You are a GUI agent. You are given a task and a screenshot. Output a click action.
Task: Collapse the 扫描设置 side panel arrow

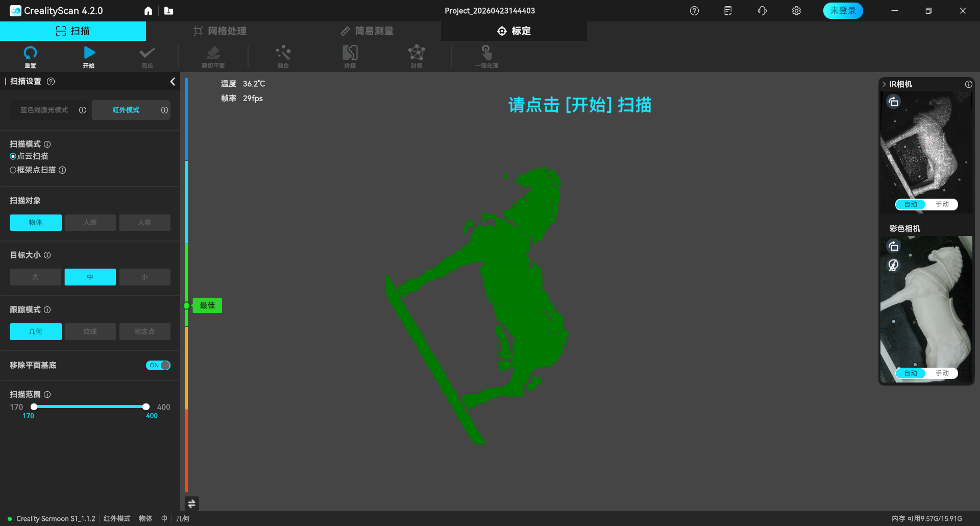(x=173, y=82)
